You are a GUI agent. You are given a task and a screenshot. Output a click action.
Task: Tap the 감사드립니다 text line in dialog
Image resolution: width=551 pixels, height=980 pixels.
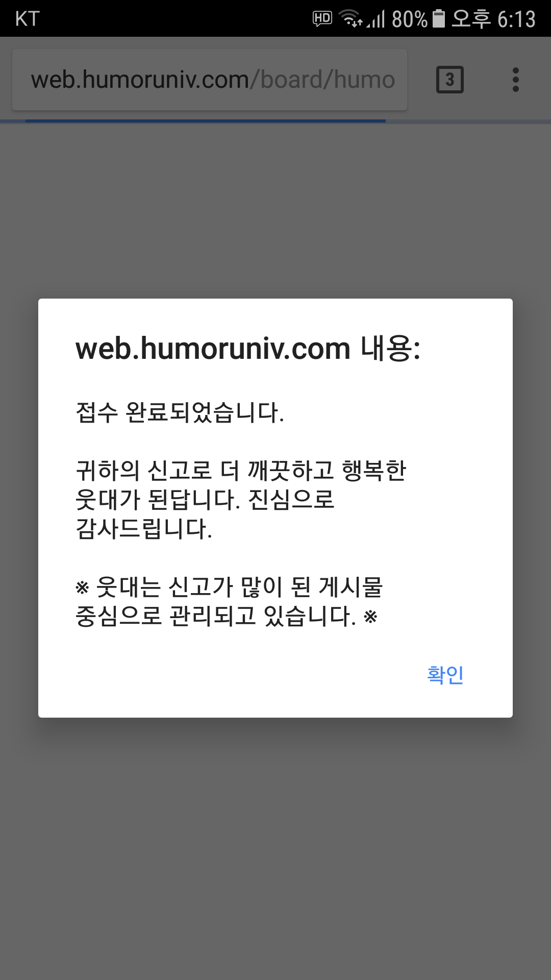point(144,529)
